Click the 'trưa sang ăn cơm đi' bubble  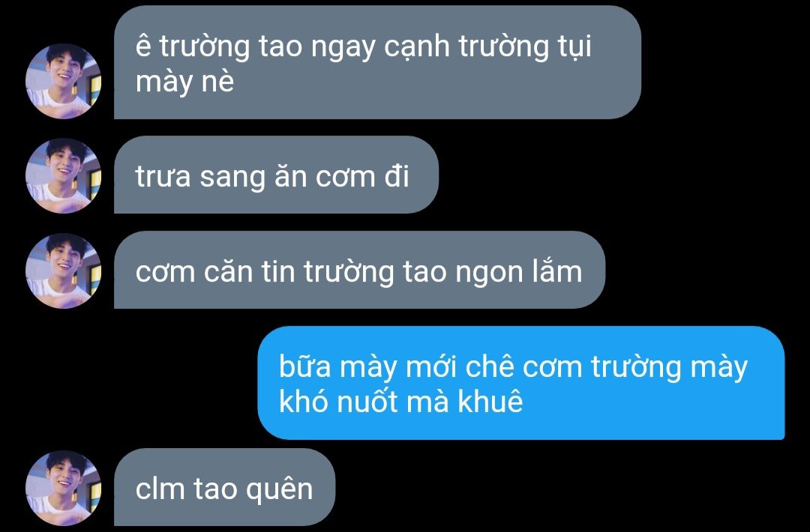click(276, 175)
